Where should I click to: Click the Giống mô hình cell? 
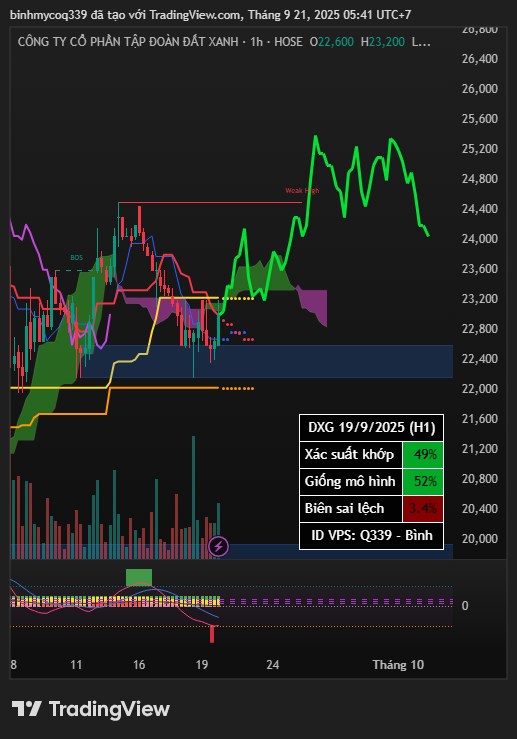tap(351, 482)
